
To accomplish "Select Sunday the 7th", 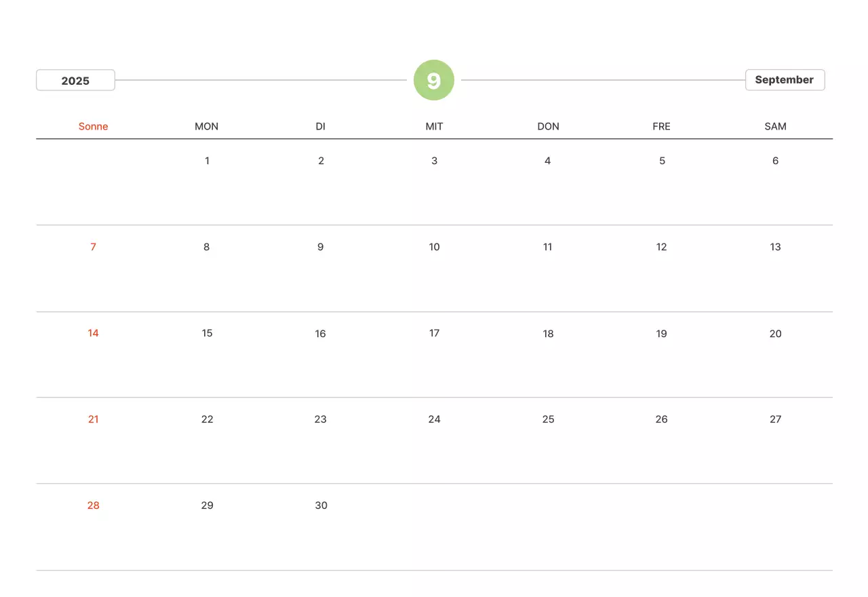I will (93, 247).
